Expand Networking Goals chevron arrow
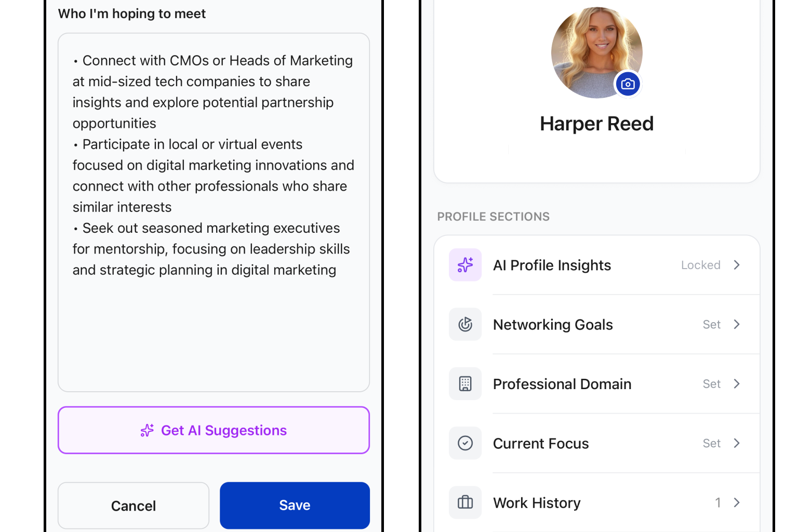Viewport: 798px width, 532px height. [x=736, y=324]
